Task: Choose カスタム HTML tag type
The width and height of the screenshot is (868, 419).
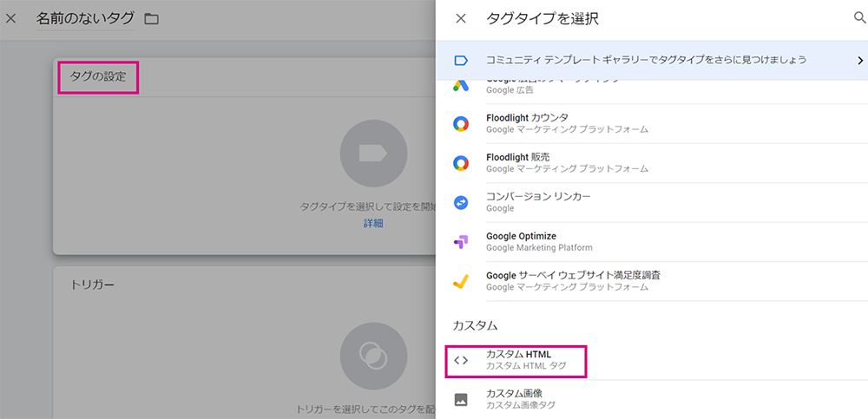Action: [x=652, y=360]
